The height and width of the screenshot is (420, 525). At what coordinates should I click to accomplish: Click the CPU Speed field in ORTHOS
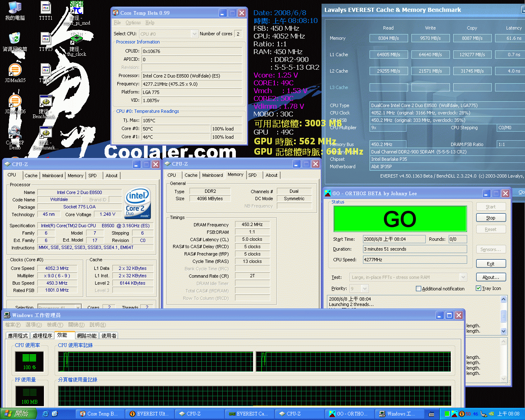415,260
